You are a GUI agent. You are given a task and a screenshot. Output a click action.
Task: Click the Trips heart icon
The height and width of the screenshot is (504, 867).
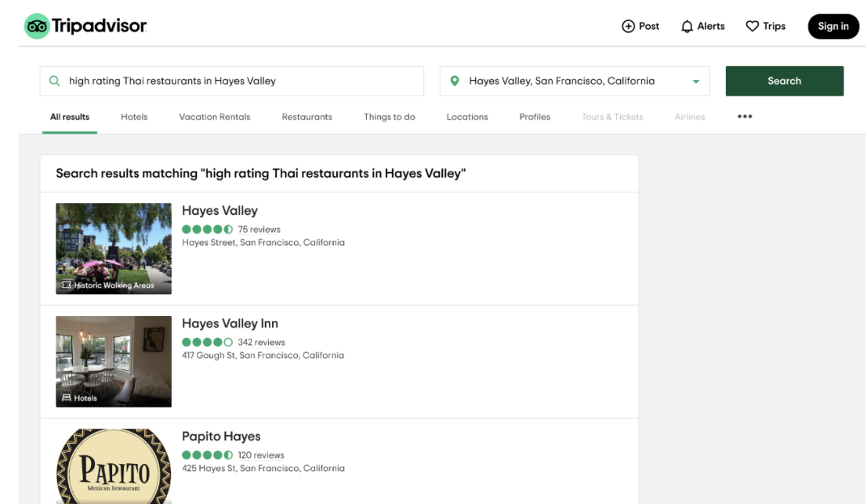(752, 27)
